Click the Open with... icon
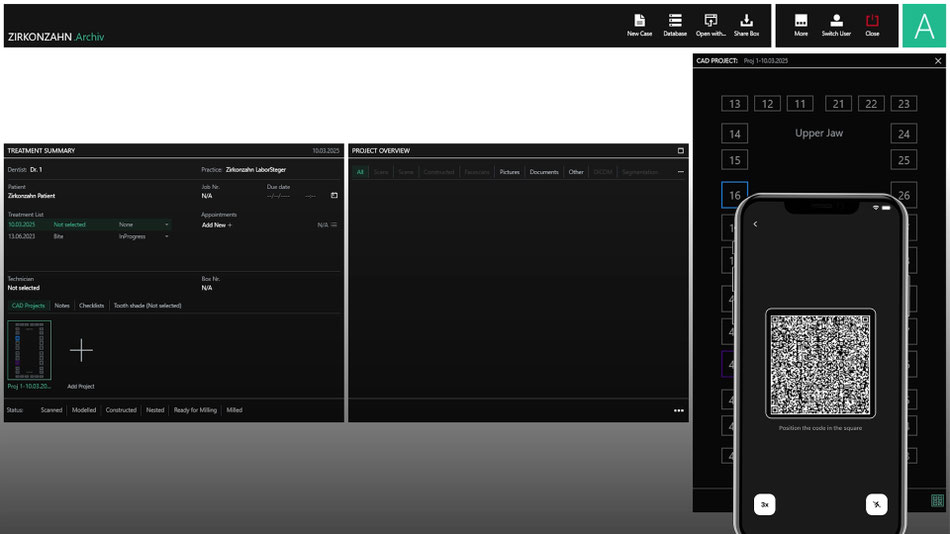The image size is (950, 534). click(x=710, y=24)
